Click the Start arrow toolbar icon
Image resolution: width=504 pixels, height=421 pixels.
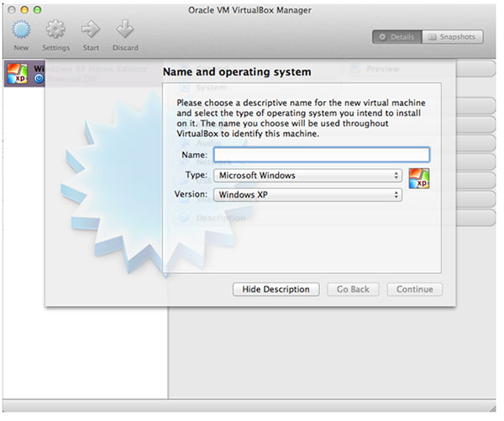(x=91, y=29)
